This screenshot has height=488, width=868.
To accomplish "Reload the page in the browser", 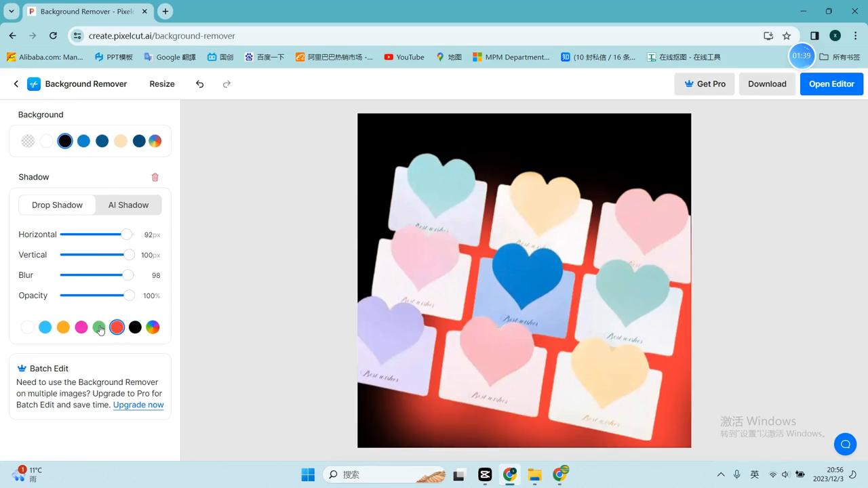I will pos(53,36).
